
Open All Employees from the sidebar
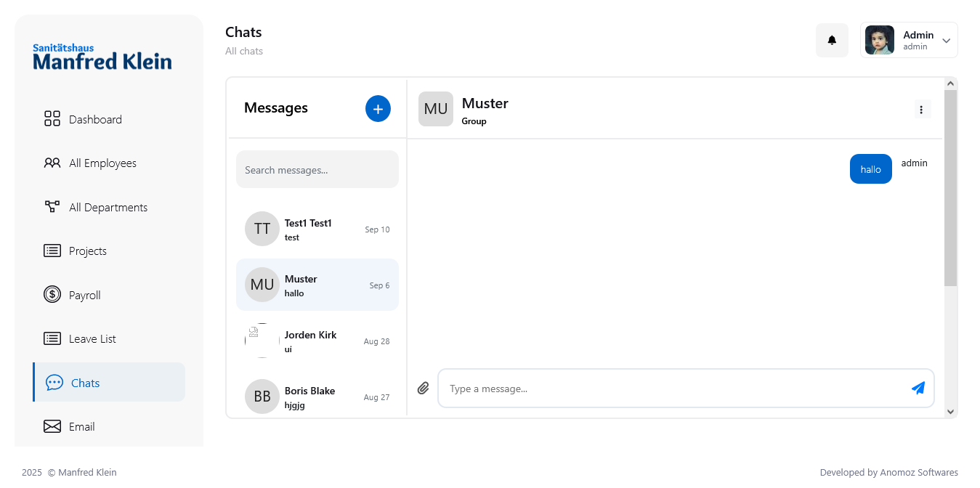point(102,163)
